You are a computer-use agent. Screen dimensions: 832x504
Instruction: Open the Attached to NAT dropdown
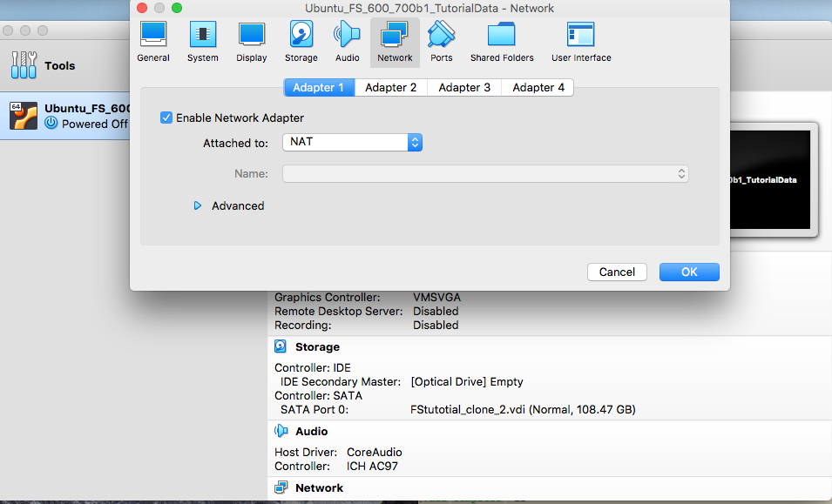click(x=353, y=142)
